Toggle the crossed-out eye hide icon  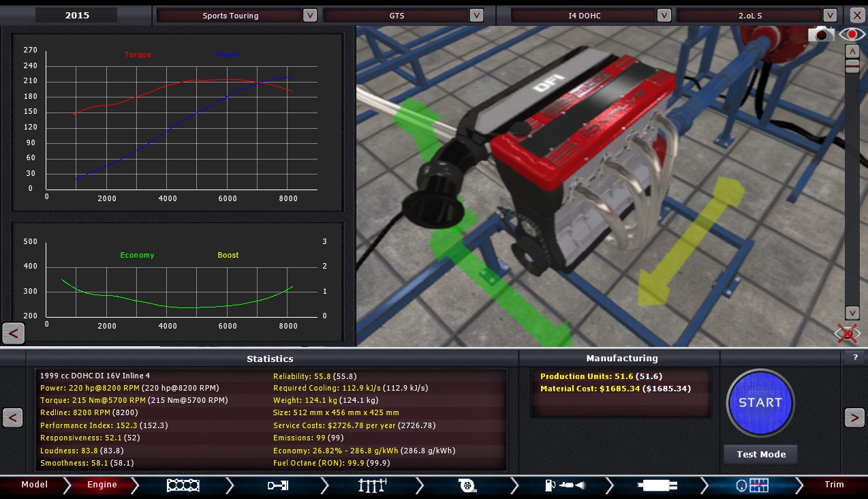pos(848,333)
